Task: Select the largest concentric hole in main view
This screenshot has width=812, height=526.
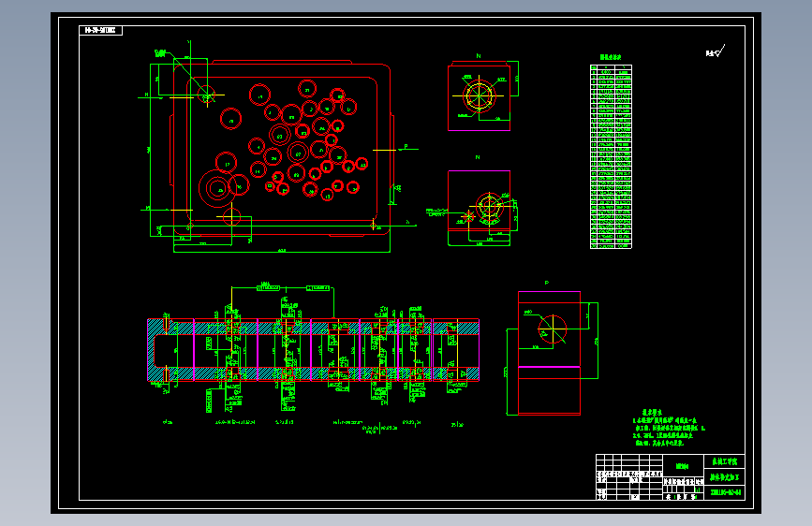Action: coord(218,188)
